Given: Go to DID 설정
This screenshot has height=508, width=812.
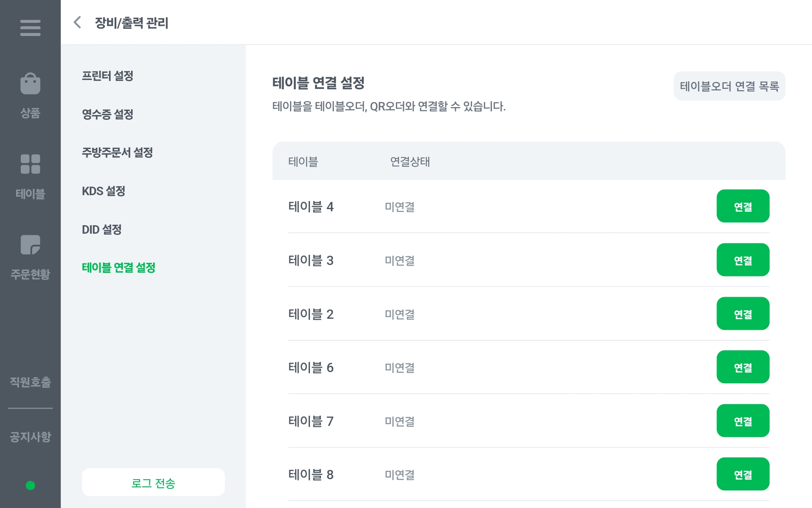Looking at the screenshot, I should (101, 229).
